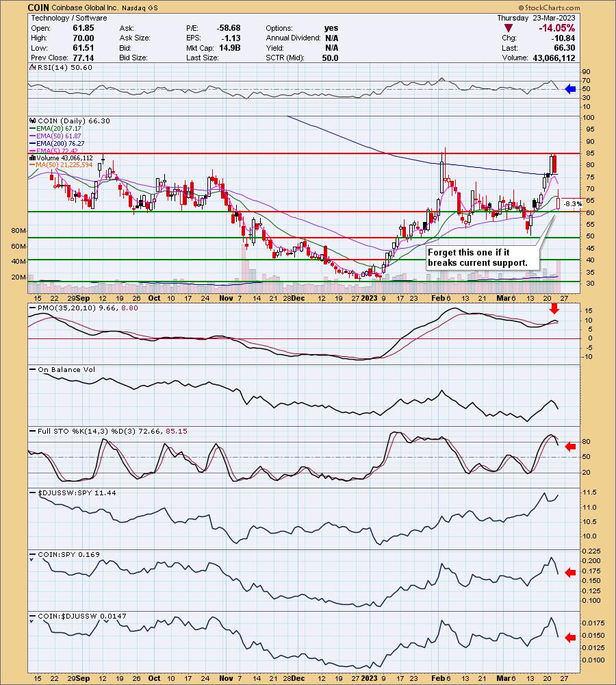The width and height of the screenshot is (616, 685).
Task: Click the Chg value -10.84
Action: [563, 38]
